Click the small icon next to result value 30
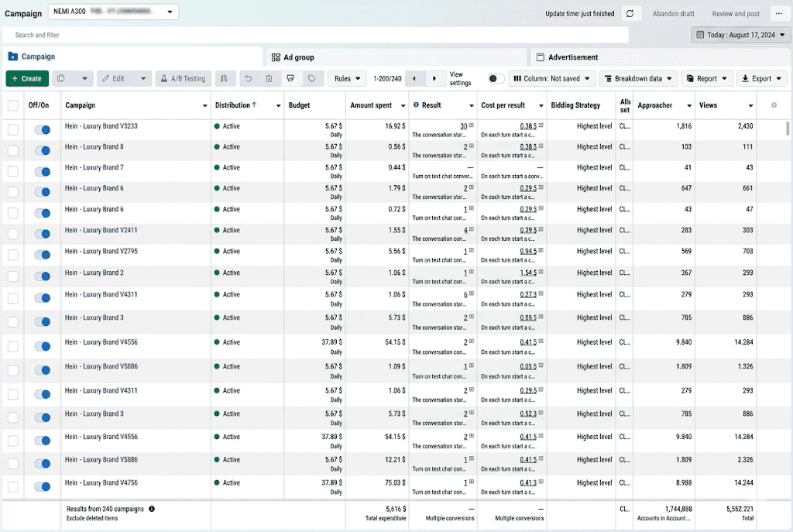Screen dimensions: 793x532 472,125
